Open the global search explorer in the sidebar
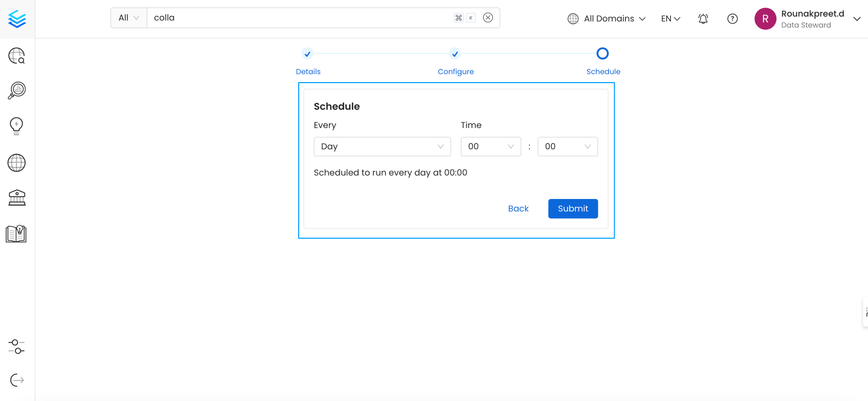Screen dimensions: 868x401 pyautogui.click(x=16, y=56)
